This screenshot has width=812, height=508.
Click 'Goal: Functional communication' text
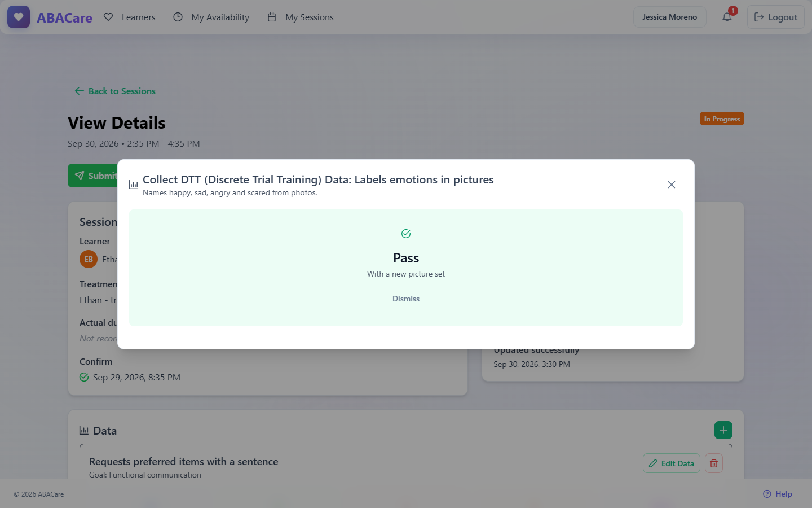pyautogui.click(x=145, y=475)
